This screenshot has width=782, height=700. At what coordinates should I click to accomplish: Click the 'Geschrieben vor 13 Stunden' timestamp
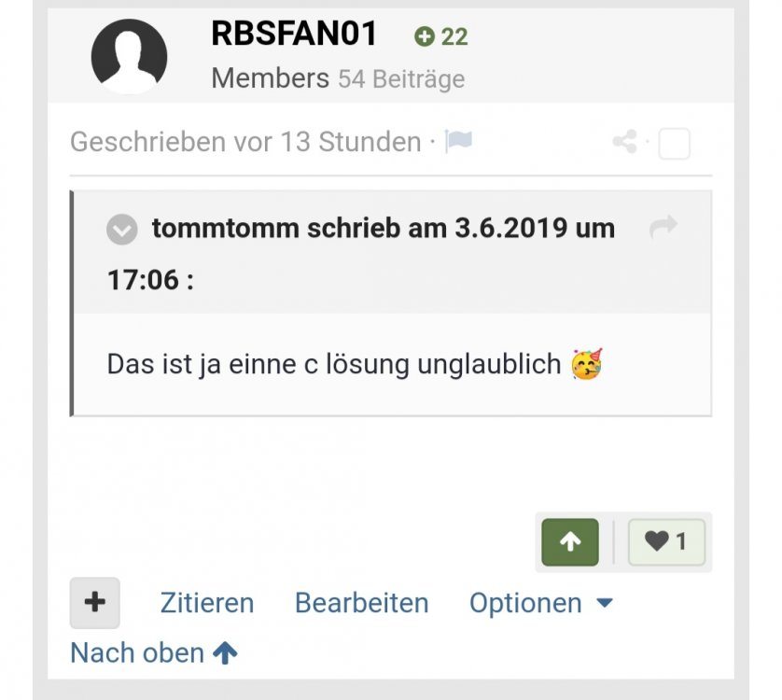(x=245, y=142)
